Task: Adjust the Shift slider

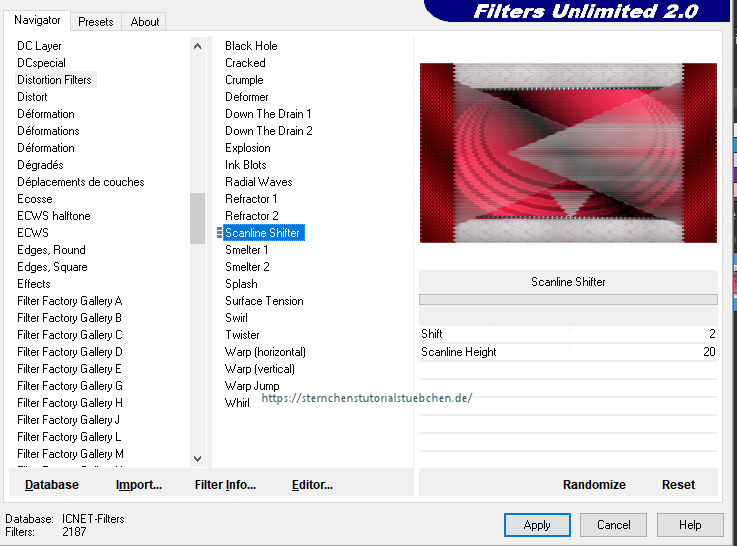Action: (570, 334)
